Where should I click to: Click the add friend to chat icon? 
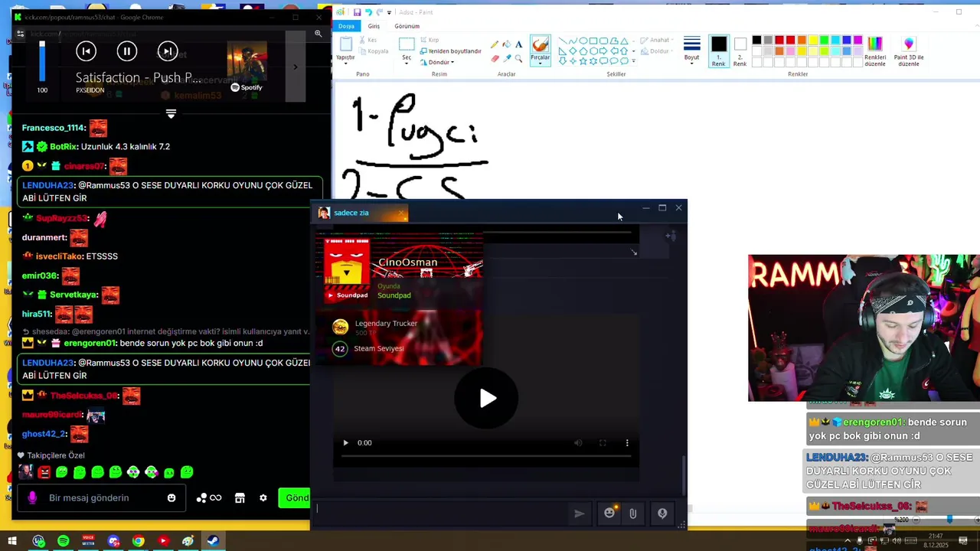click(x=670, y=236)
